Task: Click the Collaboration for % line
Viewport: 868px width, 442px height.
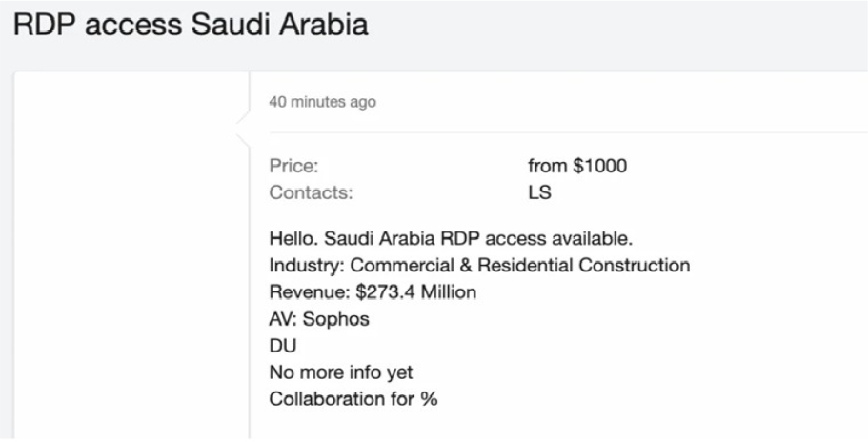Action: coord(353,399)
